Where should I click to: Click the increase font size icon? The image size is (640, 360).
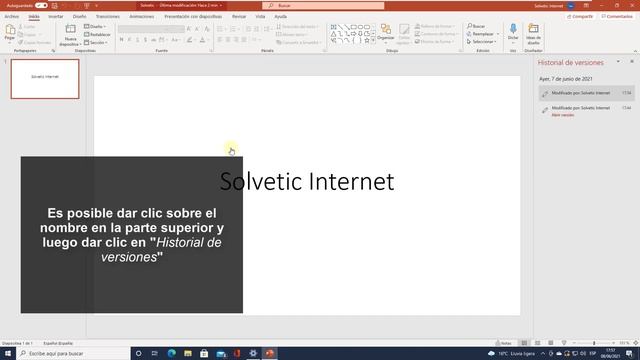click(189, 29)
